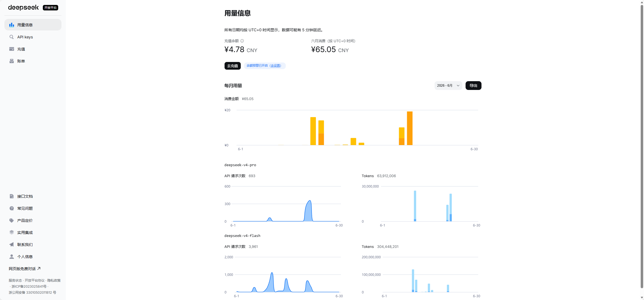Click the 常见问题 question mark icon
The height and width of the screenshot is (300, 644).
pyautogui.click(x=12, y=208)
